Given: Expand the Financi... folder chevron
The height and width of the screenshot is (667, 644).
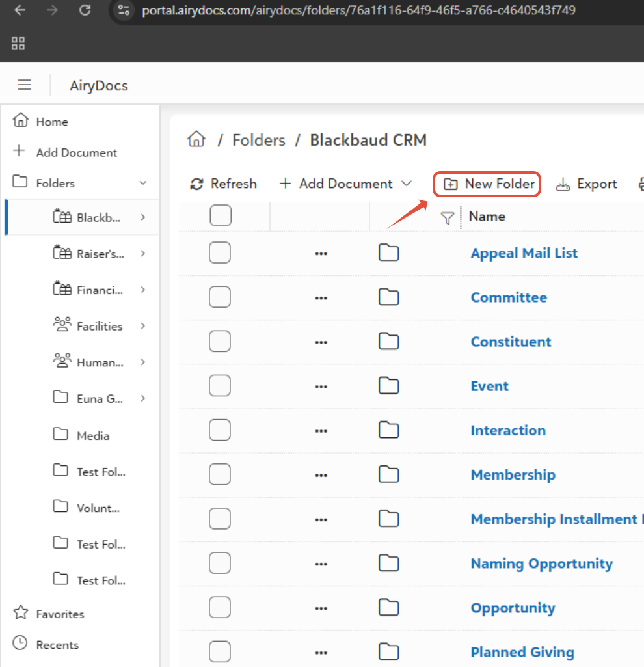Looking at the screenshot, I should click(143, 290).
